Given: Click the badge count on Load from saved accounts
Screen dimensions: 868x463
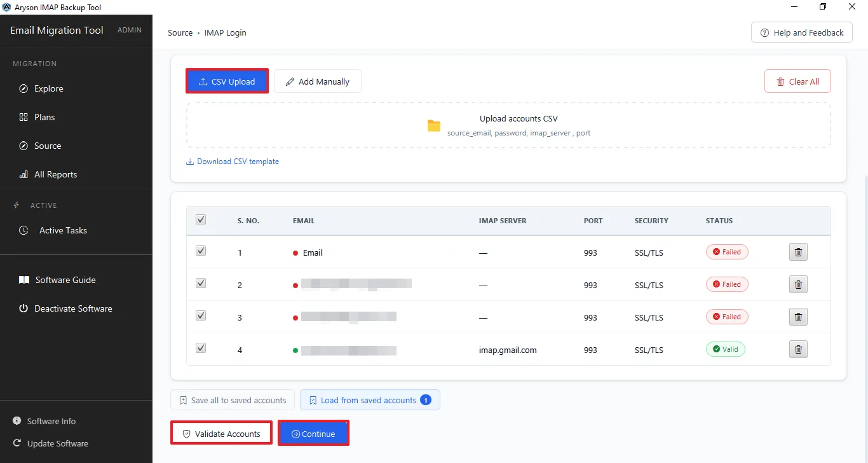Looking at the screenshot, I should coord(426,400).
